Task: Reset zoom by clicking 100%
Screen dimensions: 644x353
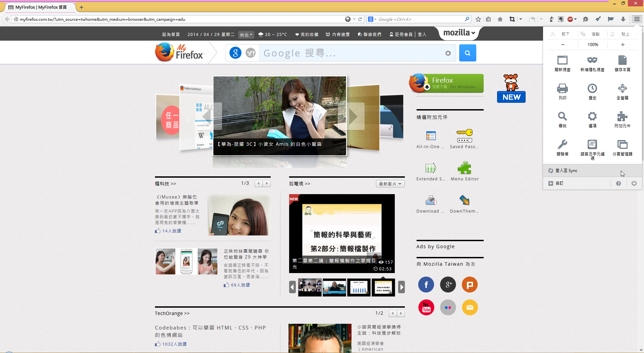Action: point(593,45)
